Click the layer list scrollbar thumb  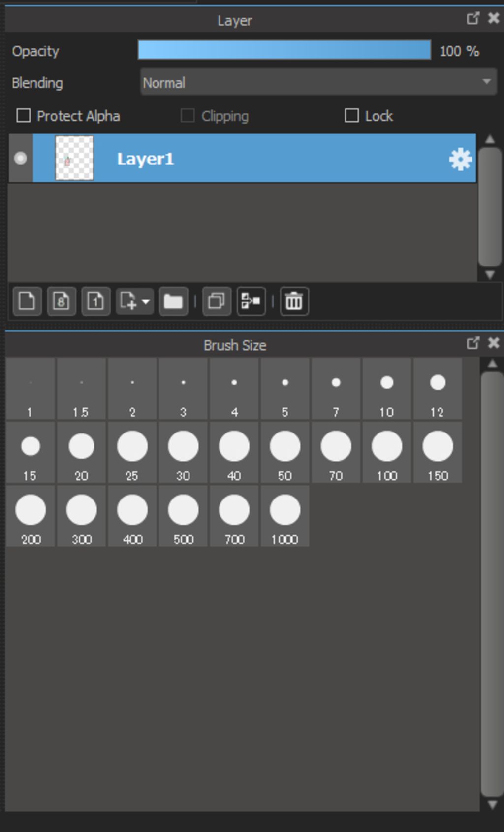pos(490,207)
